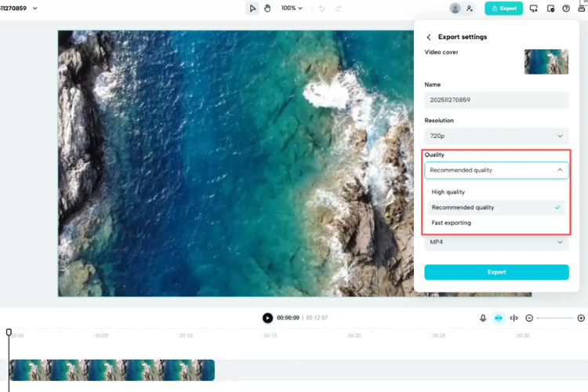The height and width of the screenshot is (392, 588).
Task: Zoom out timeline with minus icon
Action: pos(529,318)
